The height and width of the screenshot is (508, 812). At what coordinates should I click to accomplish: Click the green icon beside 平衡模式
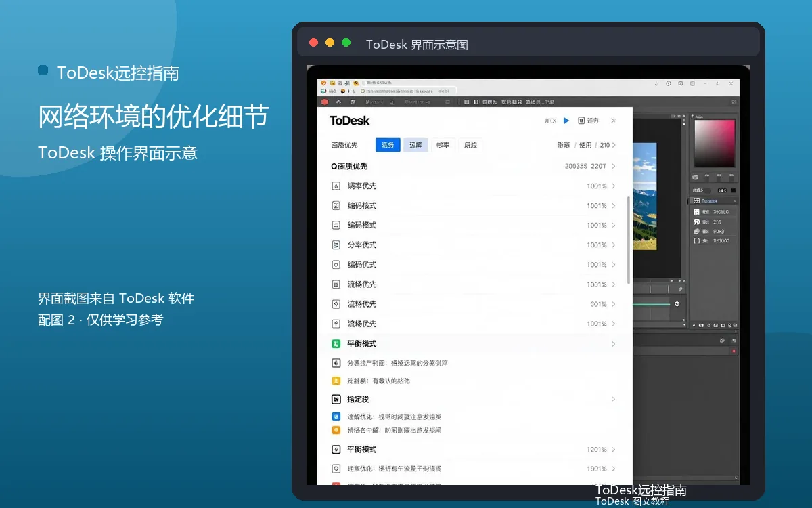(336, 343)
